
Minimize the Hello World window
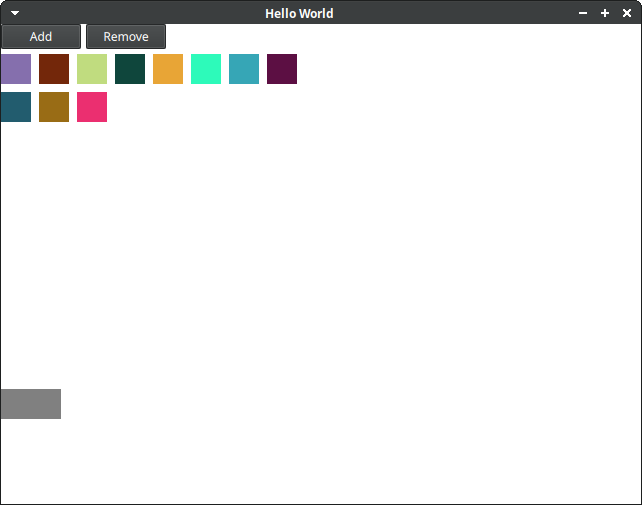(583, 13)
